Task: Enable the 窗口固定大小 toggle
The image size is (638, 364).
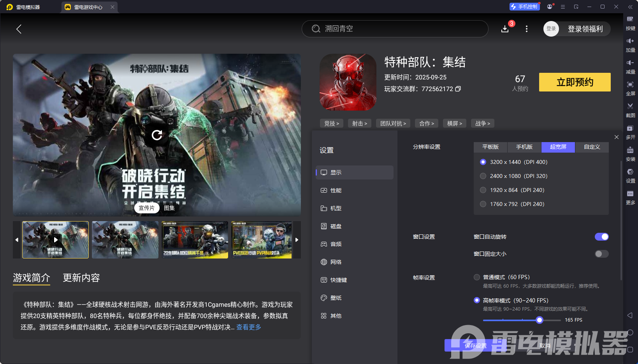Action: coord(601,253)
